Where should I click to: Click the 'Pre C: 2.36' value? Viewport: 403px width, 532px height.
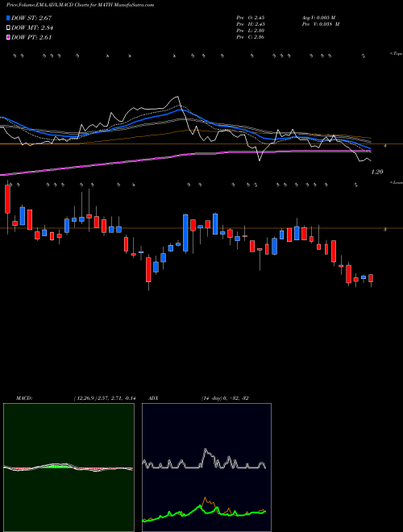(x=251, y=37)
